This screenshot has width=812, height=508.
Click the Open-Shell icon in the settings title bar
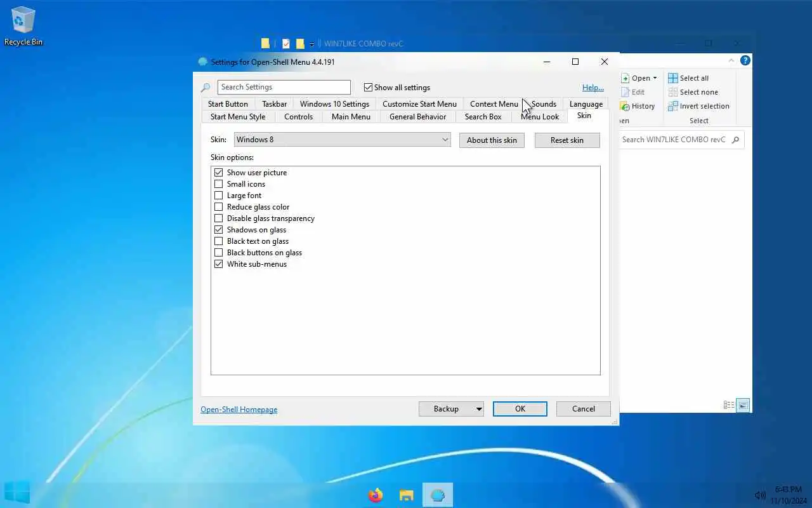[203, 62]
